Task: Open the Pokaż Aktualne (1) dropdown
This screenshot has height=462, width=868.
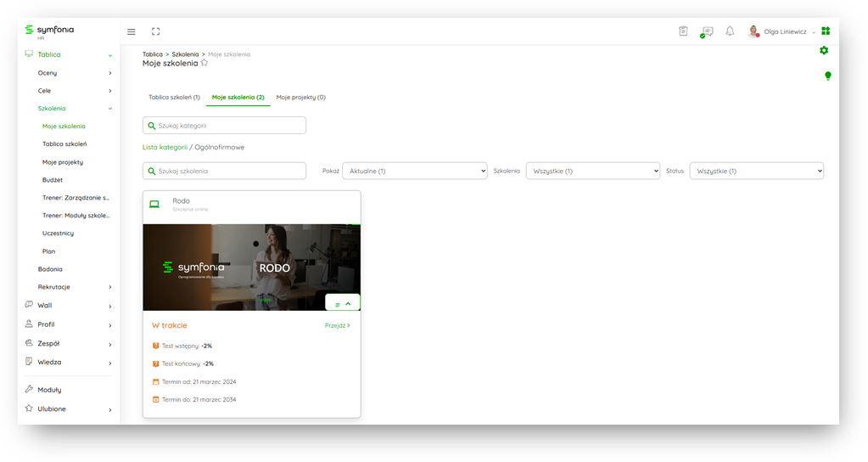Action: pyautogui.click(x=415, y=172)
